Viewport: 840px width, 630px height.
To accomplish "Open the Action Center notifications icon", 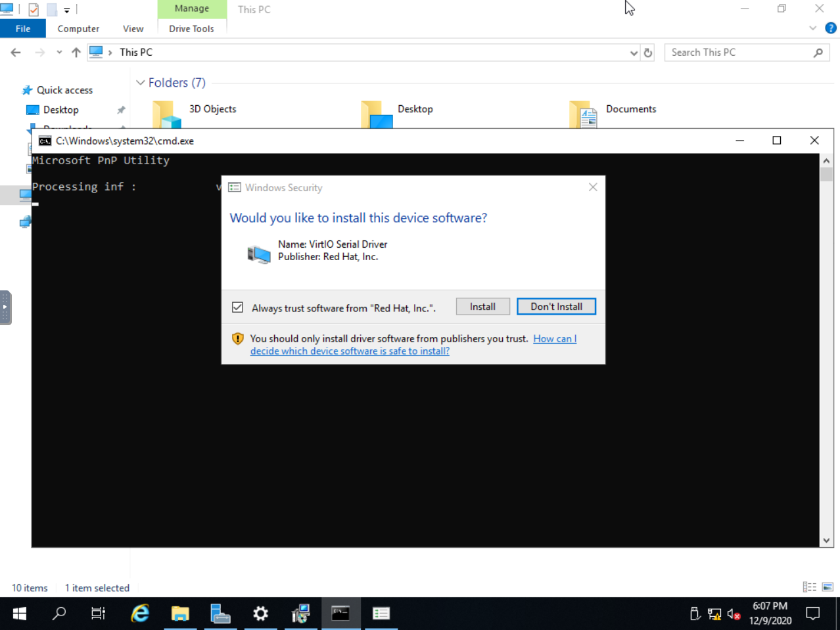I will pyautogui.click(x=813, y=614).
